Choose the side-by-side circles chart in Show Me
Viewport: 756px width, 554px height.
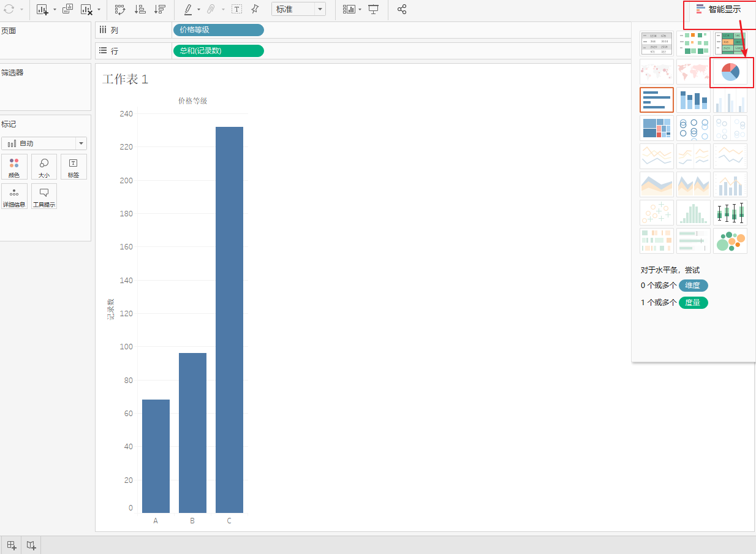730,128
